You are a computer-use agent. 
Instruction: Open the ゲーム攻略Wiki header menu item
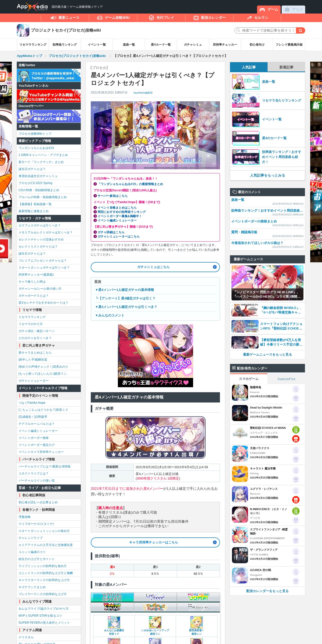113,18
